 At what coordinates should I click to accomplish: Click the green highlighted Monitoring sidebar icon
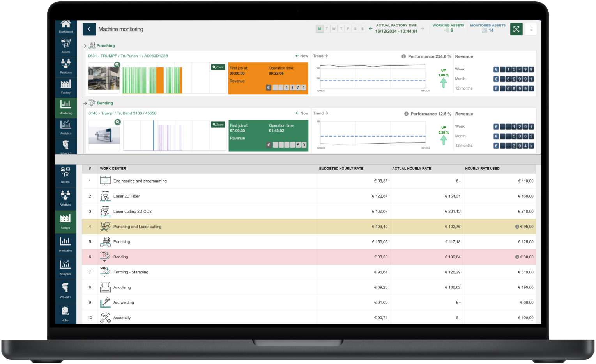click(x=65, y=107)
